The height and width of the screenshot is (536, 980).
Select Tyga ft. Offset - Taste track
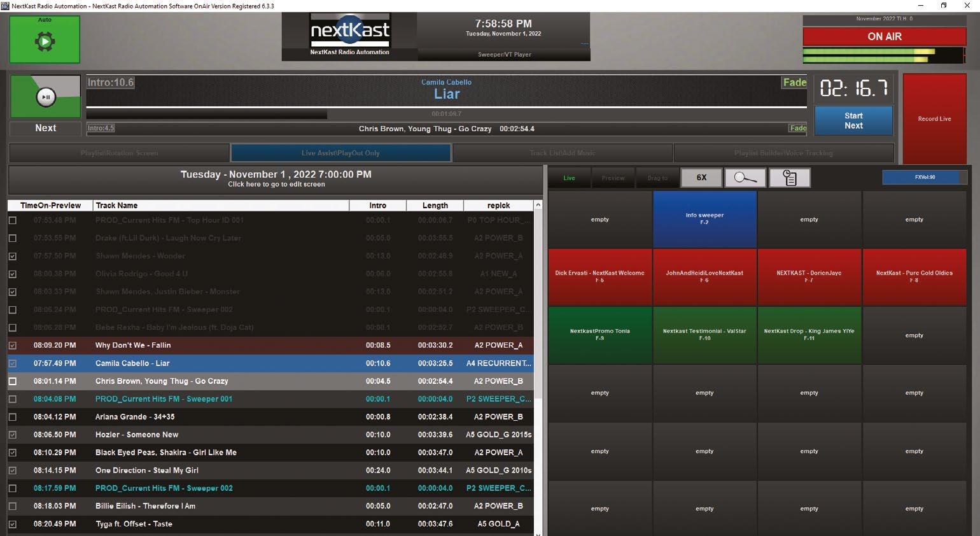click(x=134, y=524)
